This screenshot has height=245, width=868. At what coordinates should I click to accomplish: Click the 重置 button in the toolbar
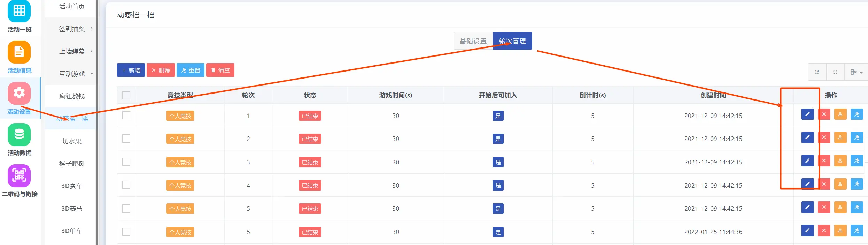191,70
